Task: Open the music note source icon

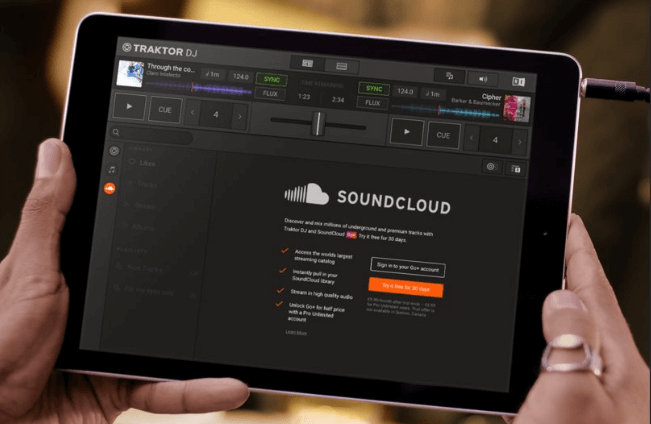Action: [x=112, y=169]
